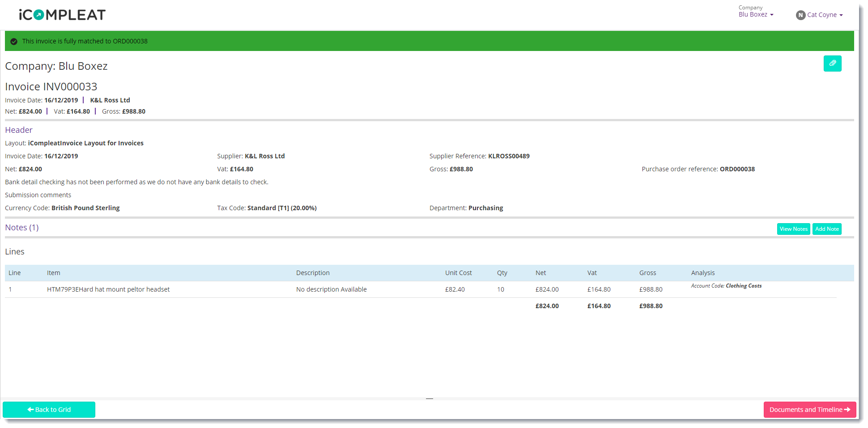Click the Invoice INV000033 title
This screenshot has width=868, height=428.
tap(51, 87)
